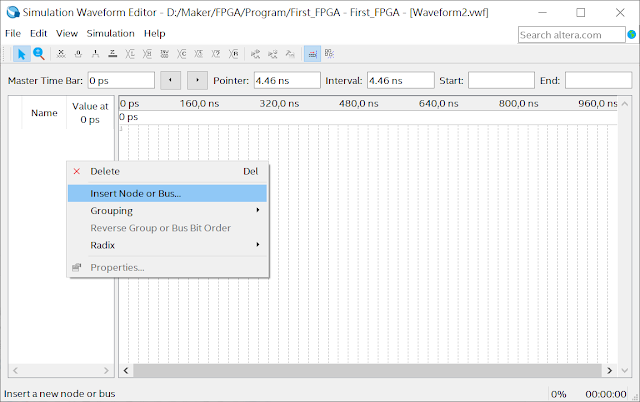
Task: Minimize the Simulation Waveform Editor window
Action: 542,13
